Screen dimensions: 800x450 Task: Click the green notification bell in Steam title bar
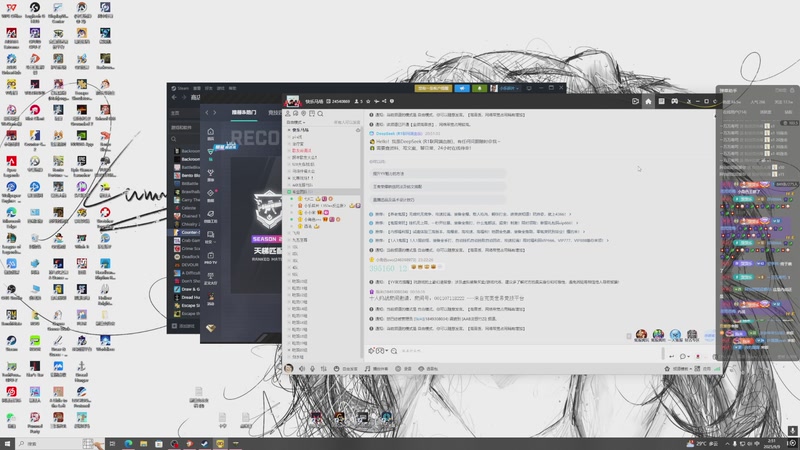click(479, 88)
